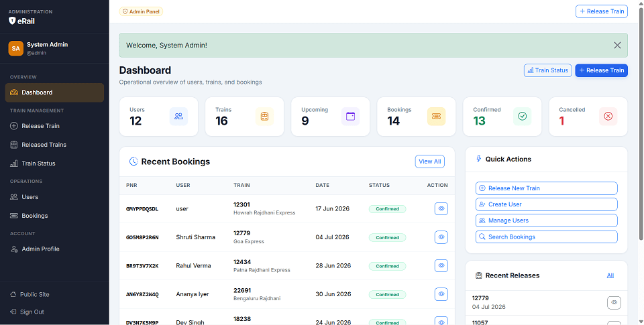
Task: Click the Trains card train icon
Action: [264, 116]
